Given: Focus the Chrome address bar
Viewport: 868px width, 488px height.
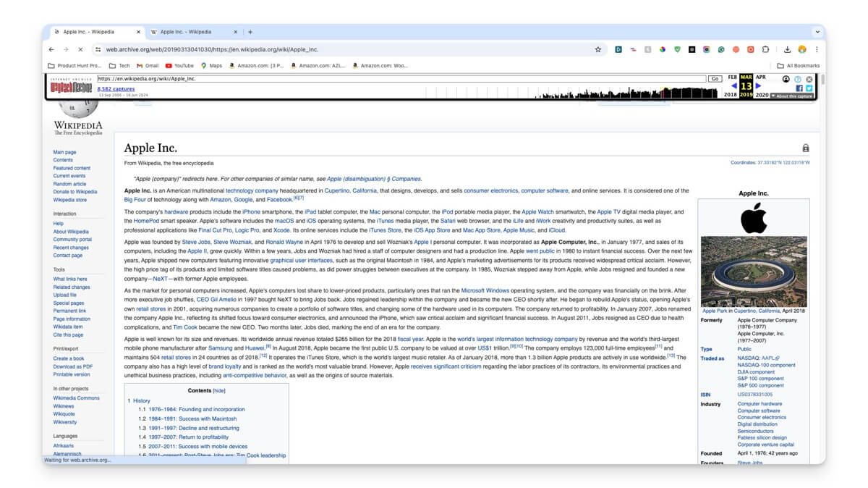Looking at the screenshot, I should click(347, 49).
